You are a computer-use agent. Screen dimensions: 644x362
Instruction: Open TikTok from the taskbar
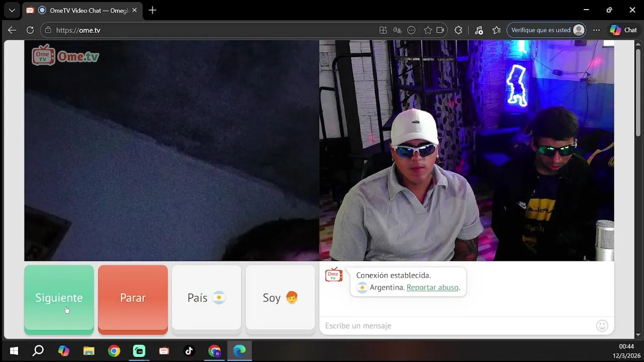(x=189, y=351)
